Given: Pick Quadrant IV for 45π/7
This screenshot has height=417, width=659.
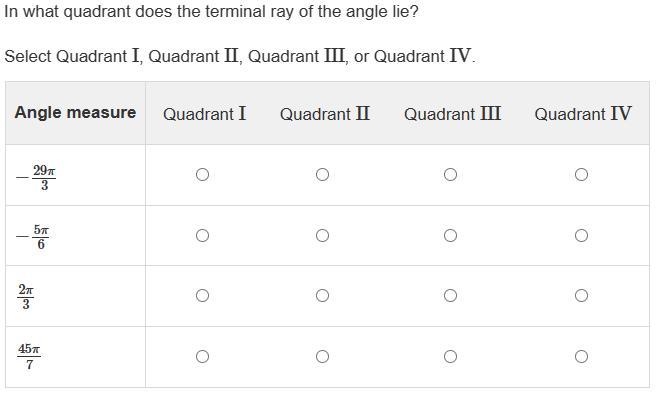Looking at the screenshot, I should [x=581, y=357].
